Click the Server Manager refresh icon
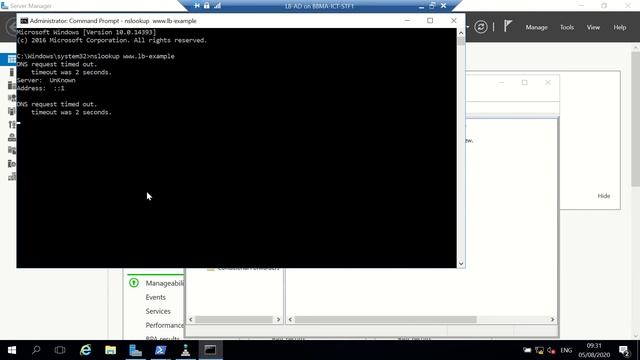 481,27
